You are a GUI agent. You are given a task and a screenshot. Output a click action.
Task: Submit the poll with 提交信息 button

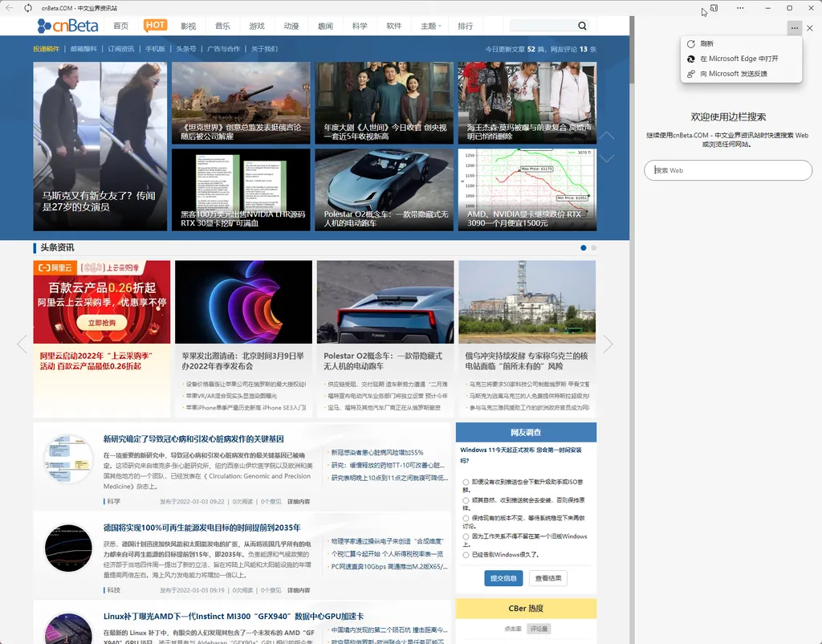503,578
